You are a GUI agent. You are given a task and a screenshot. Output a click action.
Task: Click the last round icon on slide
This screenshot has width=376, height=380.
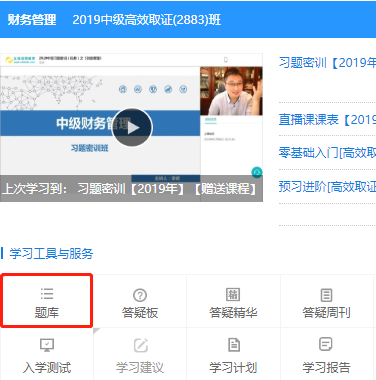point(183,89)
